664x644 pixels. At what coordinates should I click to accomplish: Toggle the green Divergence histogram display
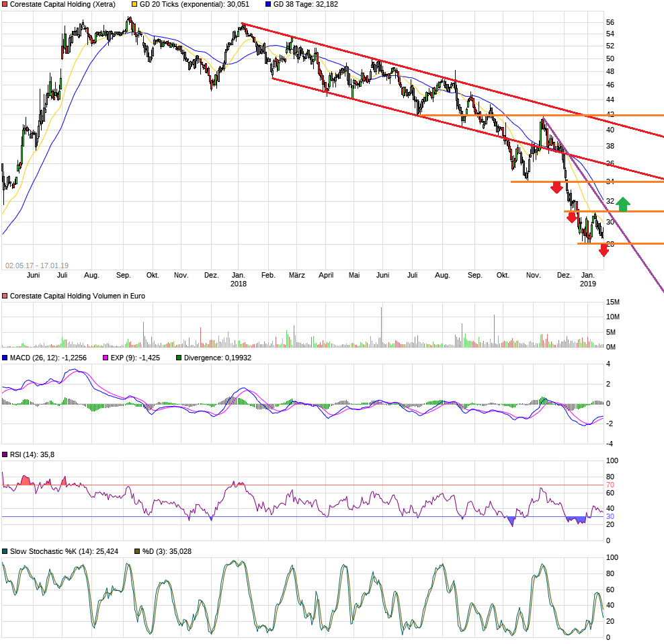(x=180, y=356)
